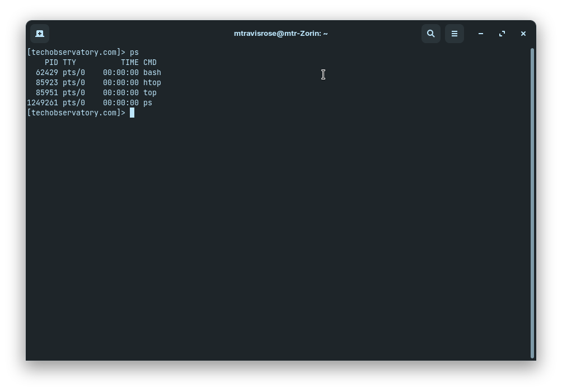Close the terminal window
This screenshot has width=562, height=392.
[x=523, y=34]
